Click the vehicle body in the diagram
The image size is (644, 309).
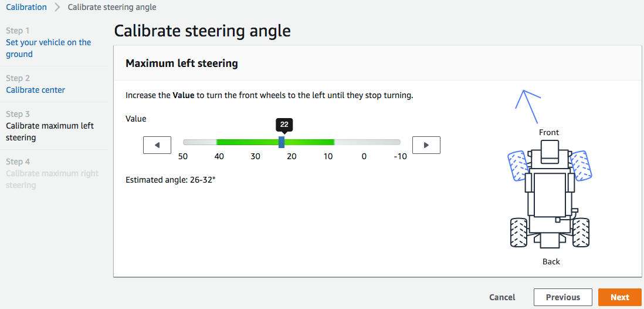point(549,194)
